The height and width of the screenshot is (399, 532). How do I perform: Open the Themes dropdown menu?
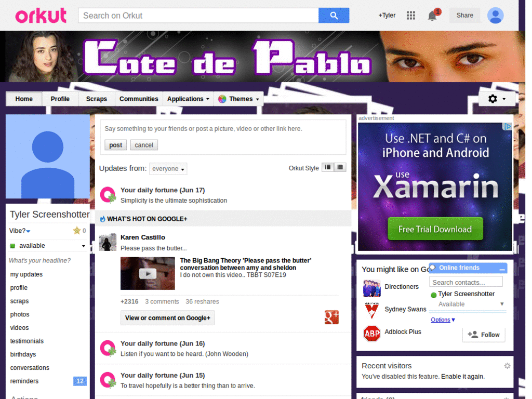tap(239, 99)
